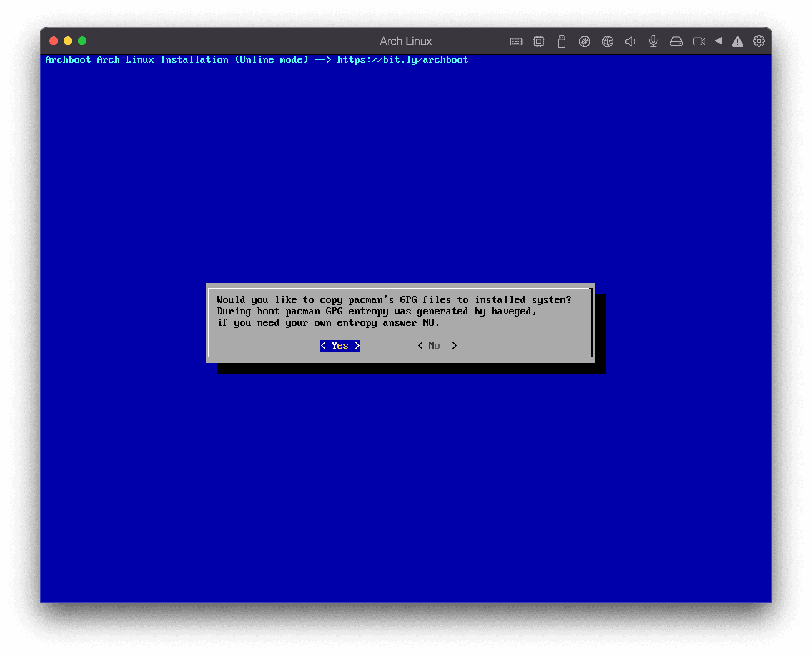This screenshot has height=656, width=812.
Task: Open the network globe icon
Action: [x=608, y=41]
